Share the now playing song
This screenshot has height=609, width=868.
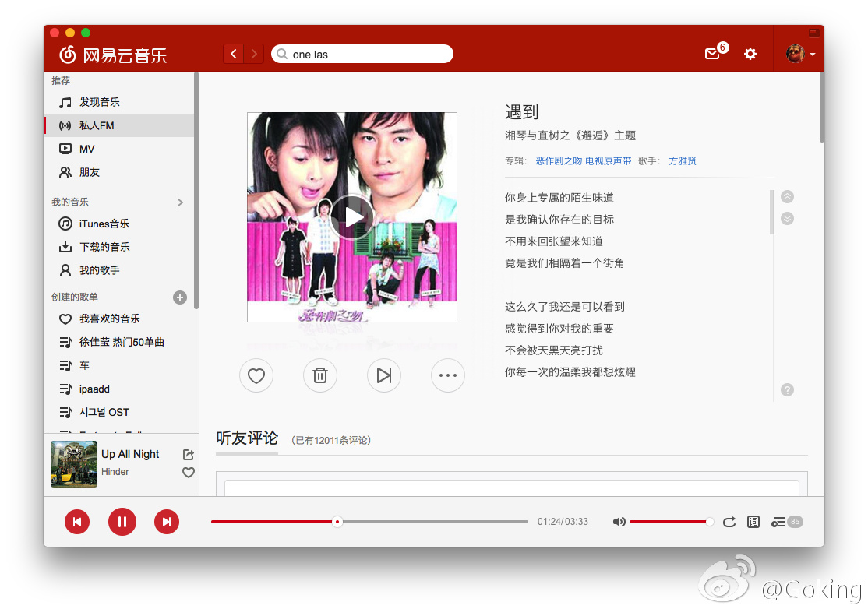[189, 454]
